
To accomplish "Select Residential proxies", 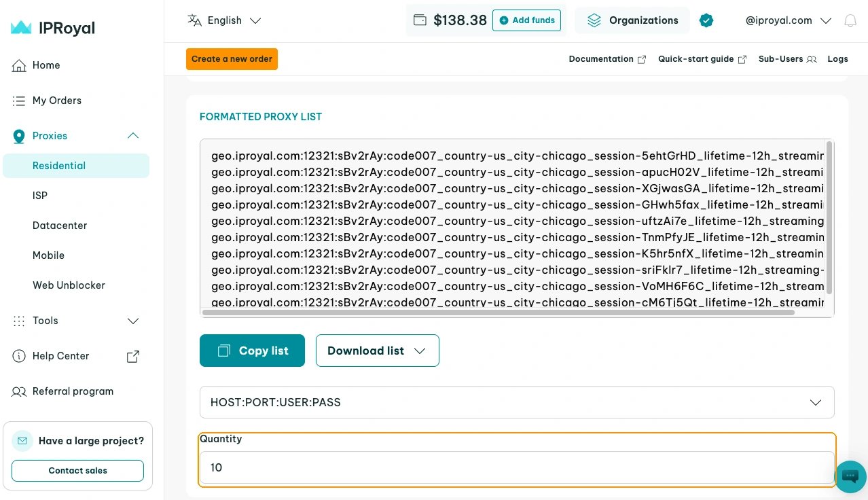I will pyautogui.click(x=76, y=166).
